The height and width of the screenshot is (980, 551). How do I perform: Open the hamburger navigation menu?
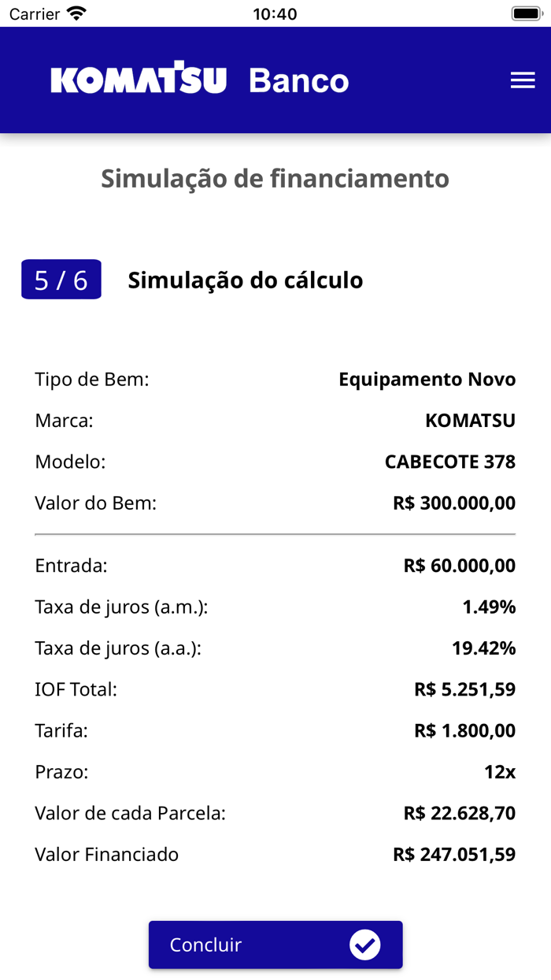[x=523, y=80]
